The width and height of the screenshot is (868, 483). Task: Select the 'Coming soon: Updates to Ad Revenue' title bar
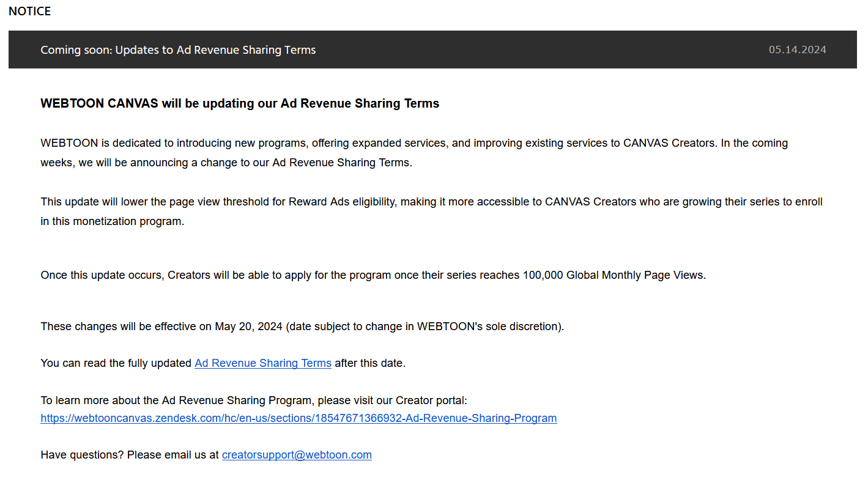point(432,50)
